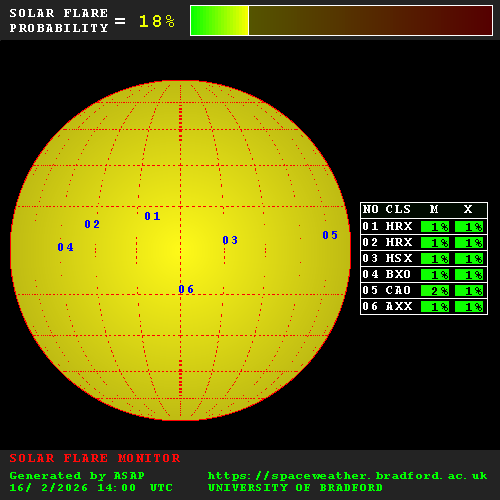
Task: Click the SOLAR FLARE MONITOR heading
Action: (x=95, y=458)
